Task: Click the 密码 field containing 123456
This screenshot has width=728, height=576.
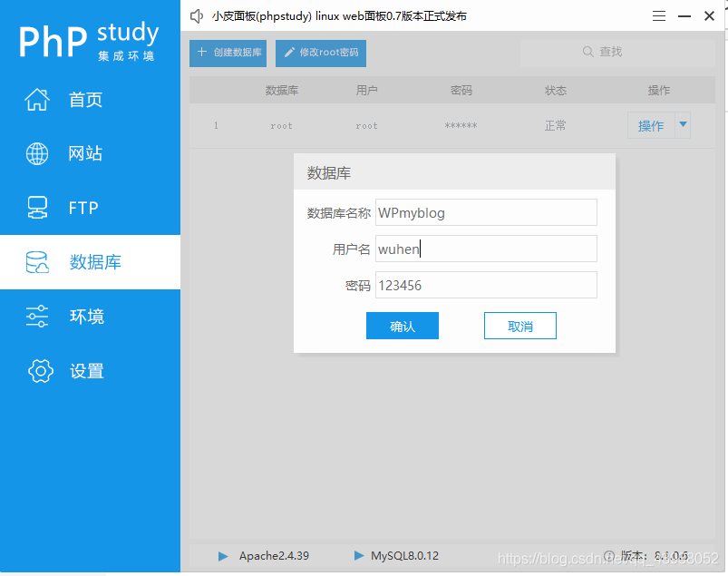Action: [486, 285]
